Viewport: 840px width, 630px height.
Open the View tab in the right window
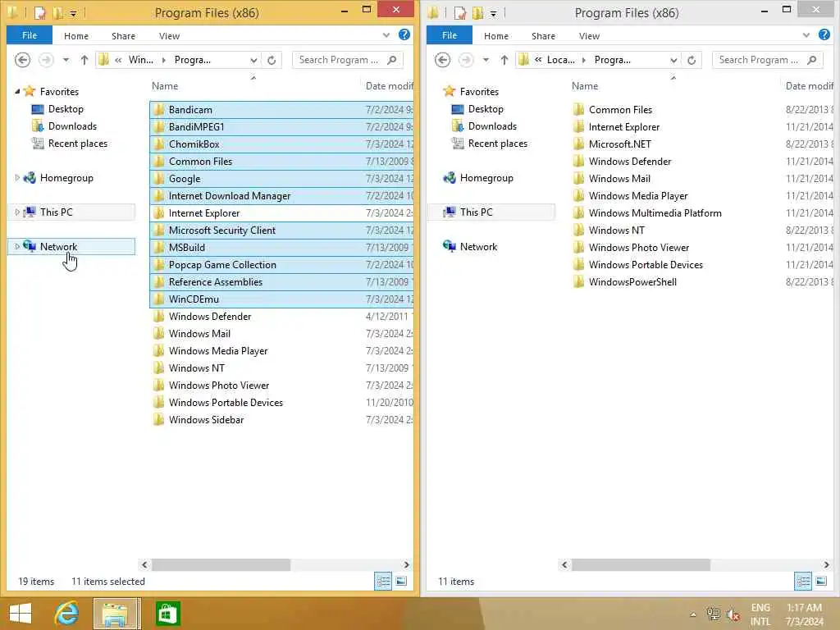click(589, 36)
